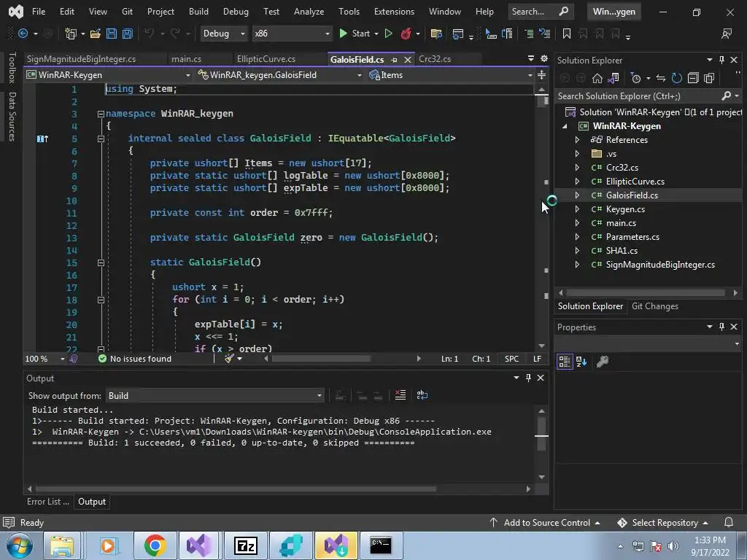Open the Debug configuration dropdown
This screenshot has height=560, width=747.
(242, 34)
